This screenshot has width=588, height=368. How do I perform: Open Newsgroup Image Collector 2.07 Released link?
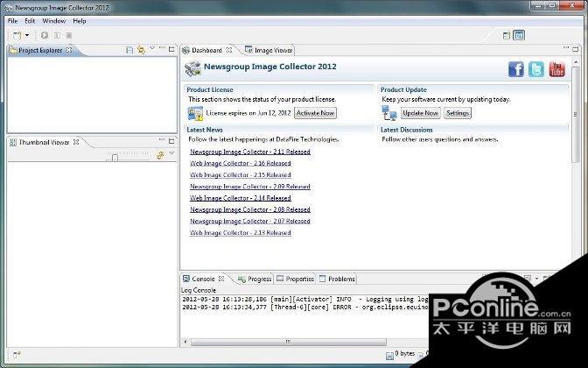[250, 221]
